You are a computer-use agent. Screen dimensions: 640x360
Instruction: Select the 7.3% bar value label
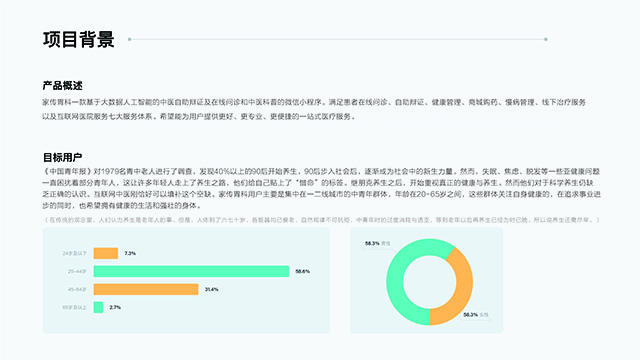click(x=130, y=253)
